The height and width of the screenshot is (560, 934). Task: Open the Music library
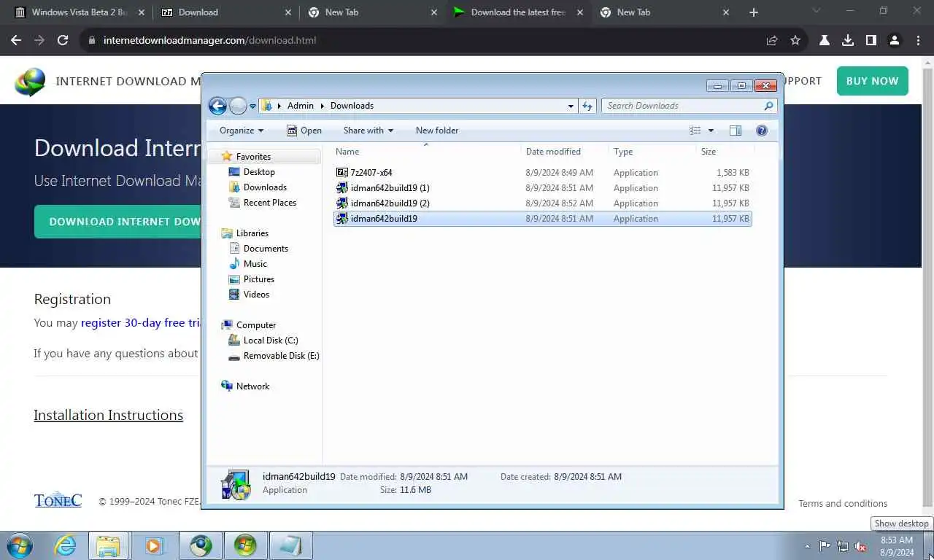(x=255, y=264)
